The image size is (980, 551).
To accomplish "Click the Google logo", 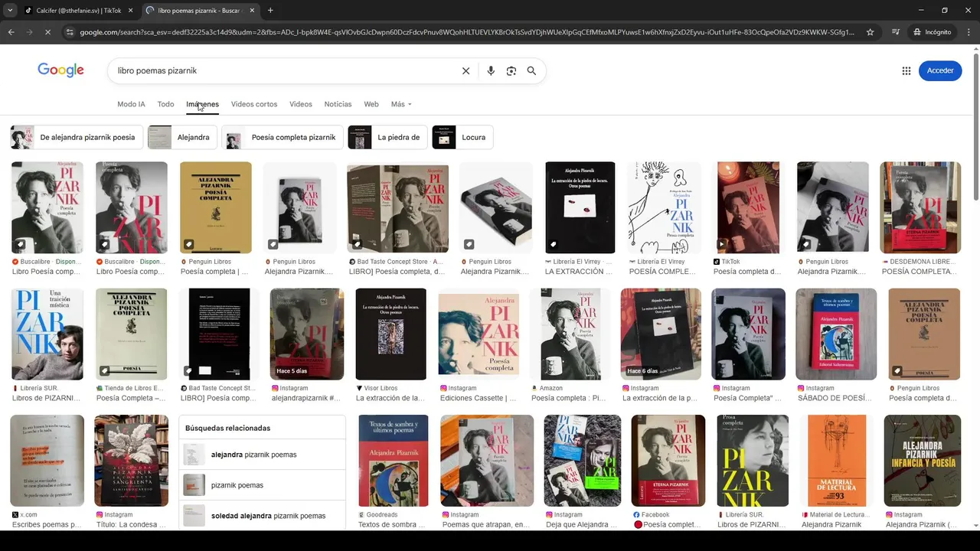I will [x=60, y=70].
